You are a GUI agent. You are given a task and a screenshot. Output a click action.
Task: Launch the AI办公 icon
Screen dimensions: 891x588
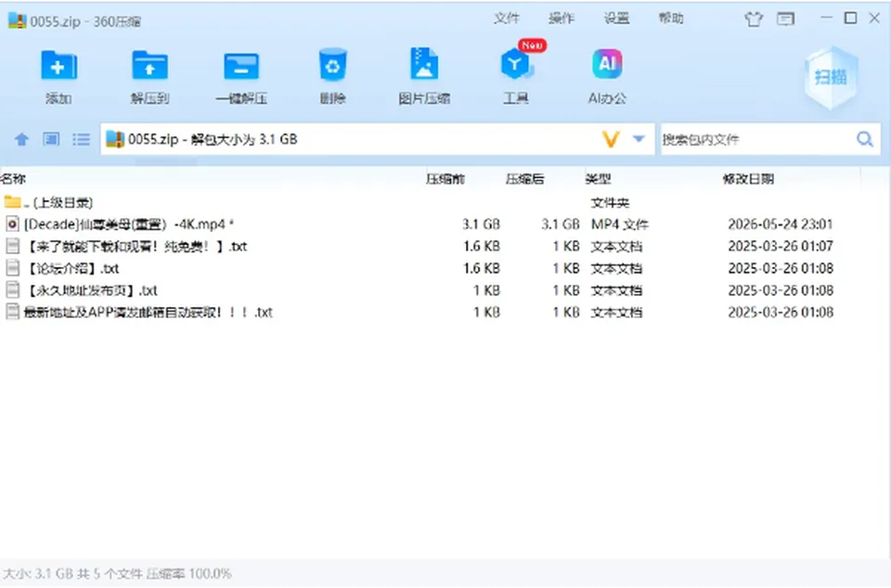tap(607, 64)
